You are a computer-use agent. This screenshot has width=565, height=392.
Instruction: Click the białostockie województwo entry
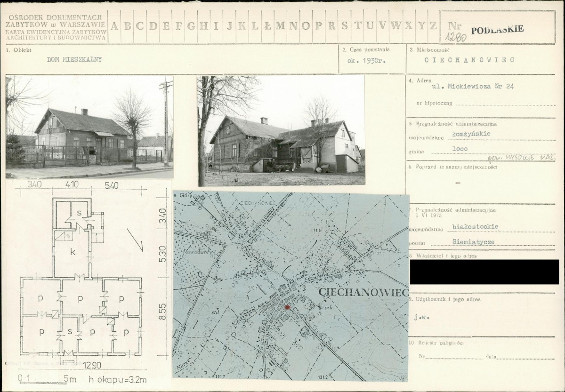(x=468, y=227)
